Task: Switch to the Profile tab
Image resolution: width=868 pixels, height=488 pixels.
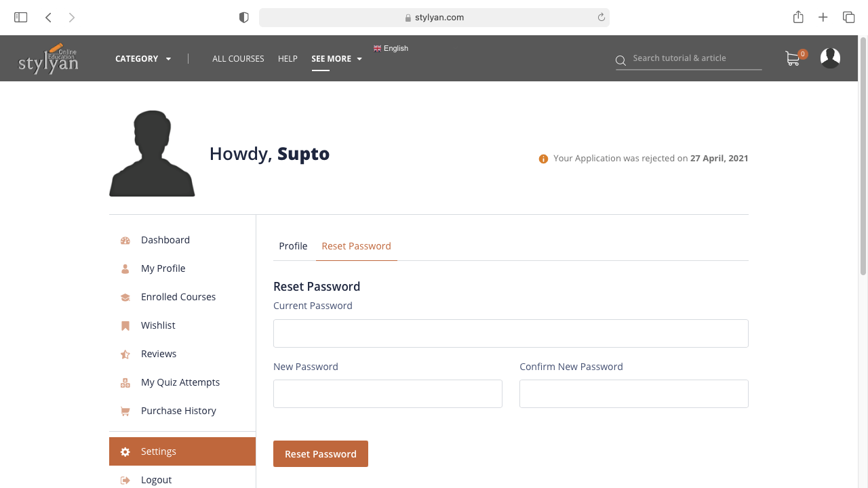Action: tap(293, 246)
